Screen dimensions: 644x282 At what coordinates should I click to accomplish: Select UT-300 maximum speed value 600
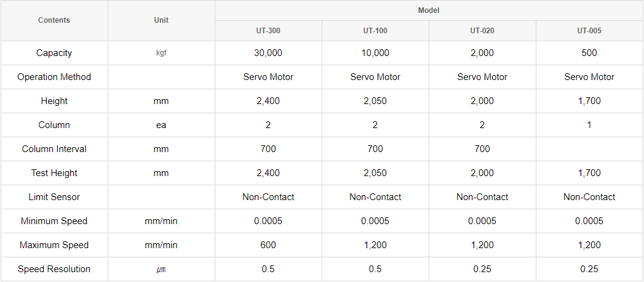268,245
